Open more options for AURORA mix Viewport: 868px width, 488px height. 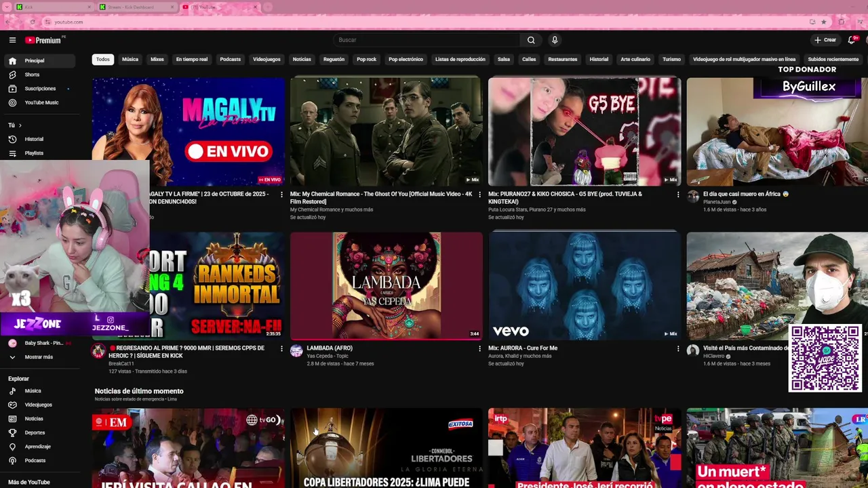678,349
